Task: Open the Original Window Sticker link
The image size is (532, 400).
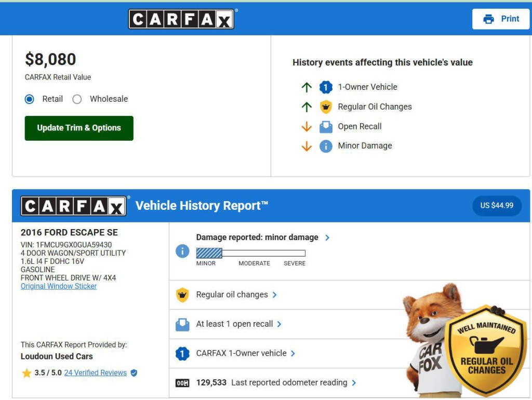Action: [59, 286]
